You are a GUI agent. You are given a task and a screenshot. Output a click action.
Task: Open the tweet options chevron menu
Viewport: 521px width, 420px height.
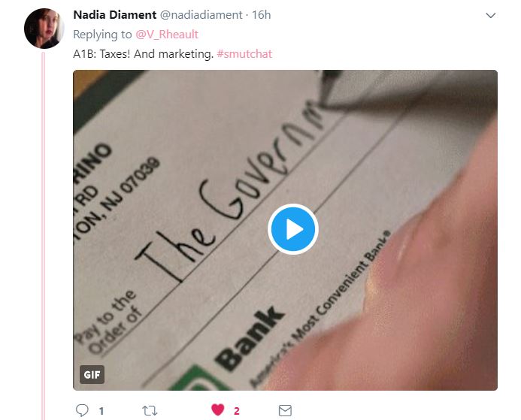point(490,15)
